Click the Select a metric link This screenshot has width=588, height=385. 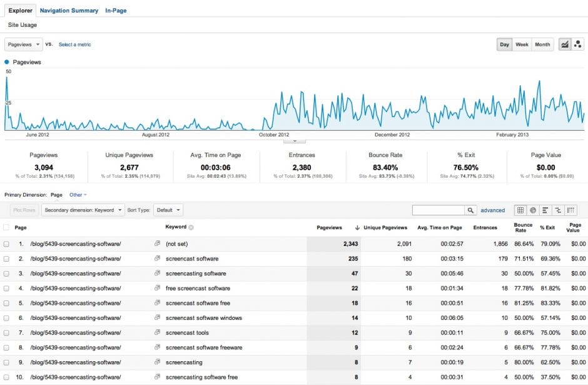74,44
